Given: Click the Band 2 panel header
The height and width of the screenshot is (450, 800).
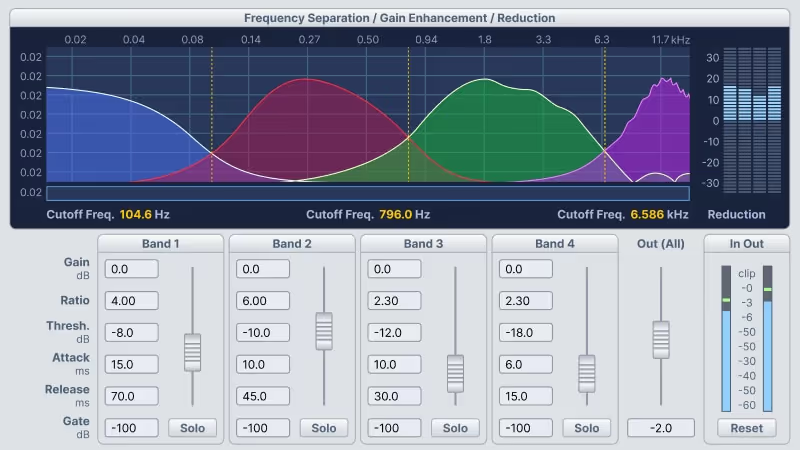Looking at the screenshot, I should coord(292,243).
